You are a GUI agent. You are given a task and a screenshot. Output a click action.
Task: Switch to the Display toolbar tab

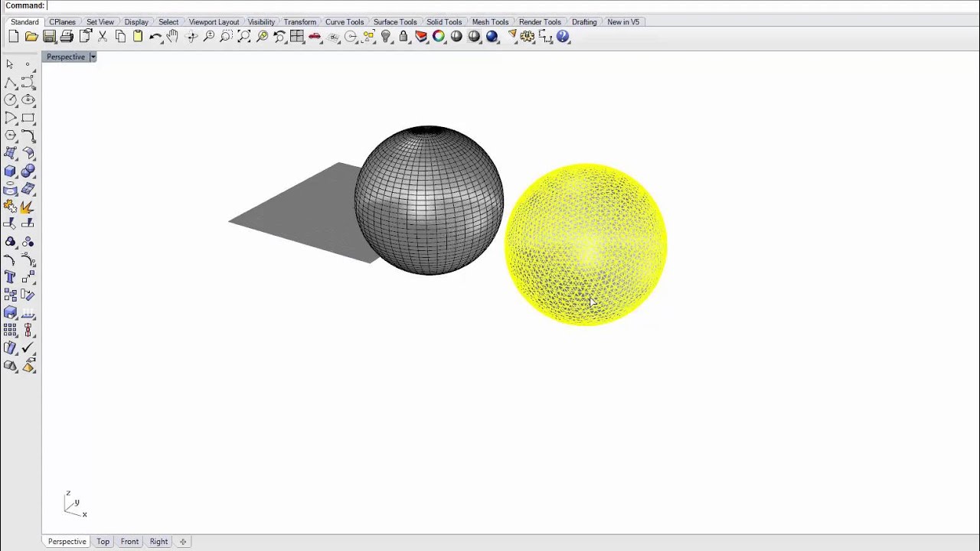coord(136,22)
